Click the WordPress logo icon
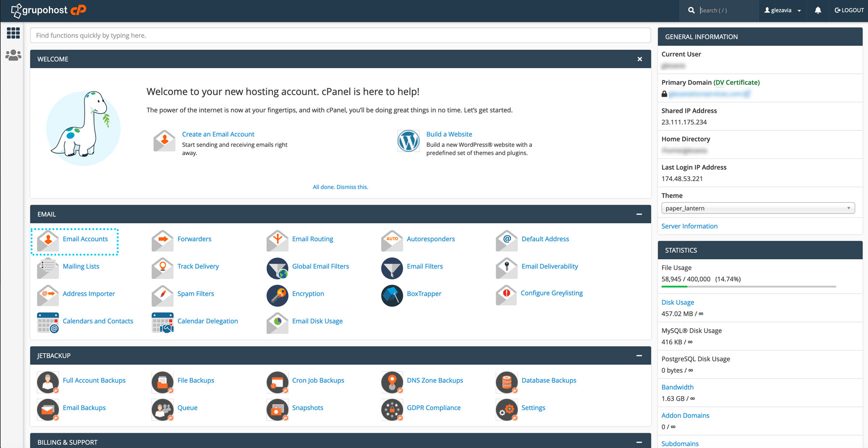The image size is (868, 448). pos(408,141)
